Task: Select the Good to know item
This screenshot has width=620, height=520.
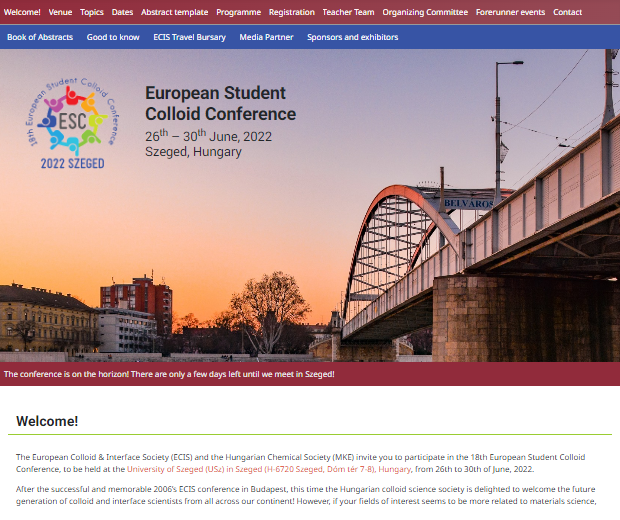Action: (x=113, y=37)
